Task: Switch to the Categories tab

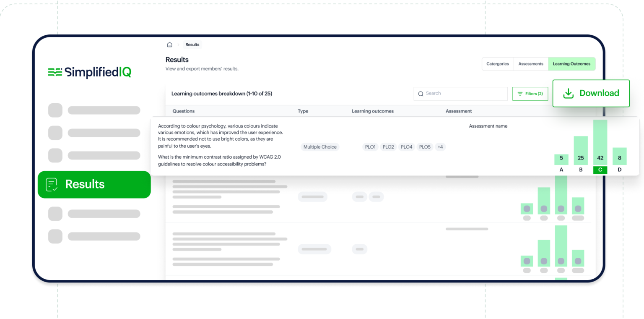Action: (x=497, y=64)
